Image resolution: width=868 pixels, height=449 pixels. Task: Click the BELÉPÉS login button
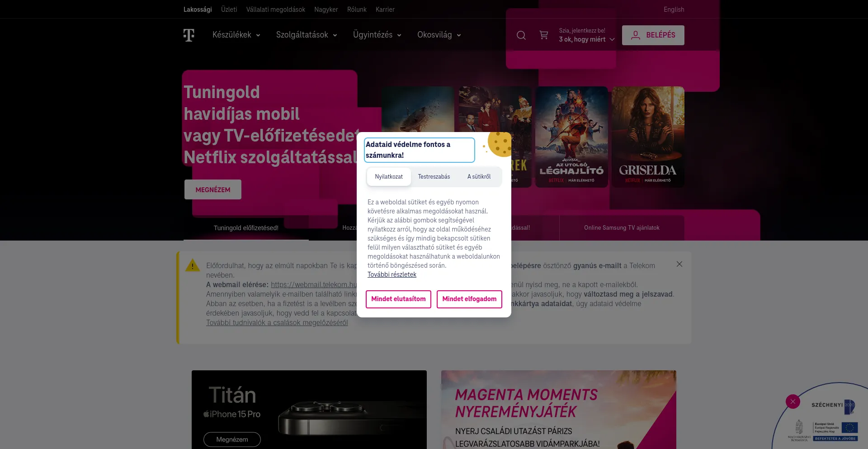click(x=653, y=35)
